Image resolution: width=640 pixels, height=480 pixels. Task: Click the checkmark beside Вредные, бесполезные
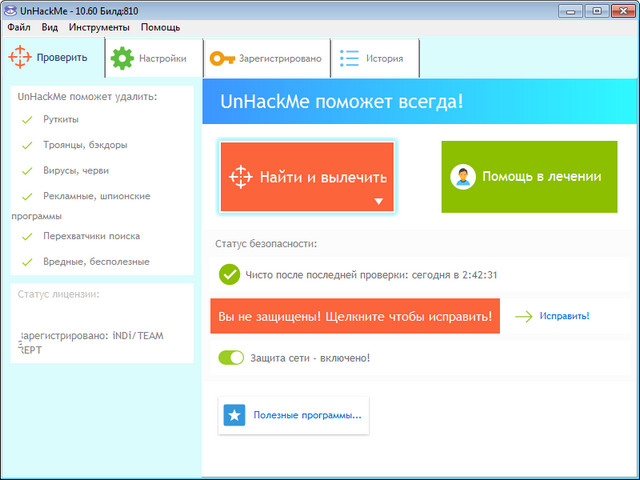coord(27,262)
